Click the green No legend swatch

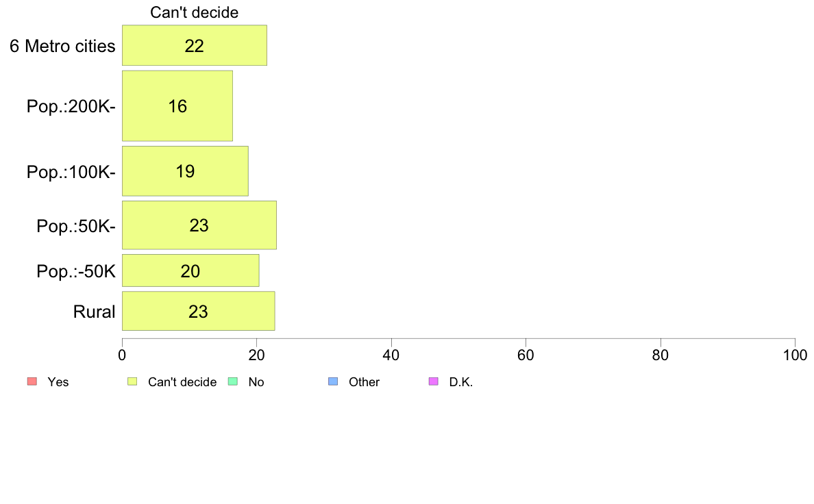pyautogui.click(x=233, y=381)
